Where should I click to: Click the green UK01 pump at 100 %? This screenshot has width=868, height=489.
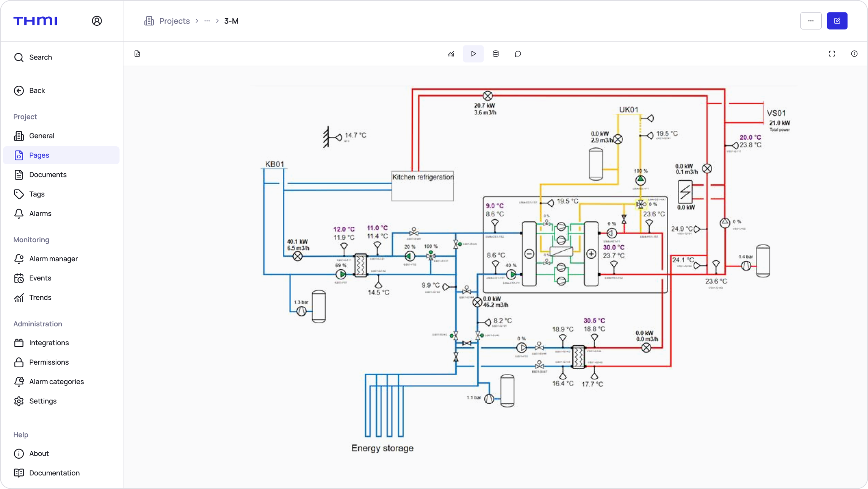641,180
